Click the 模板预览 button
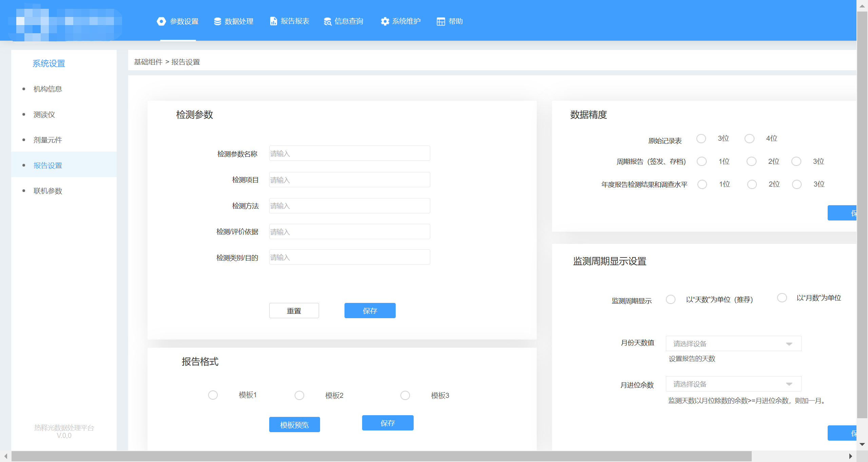The height and width of the screenshot is (462, 868). pyautogui.click(x=294, y=425)
